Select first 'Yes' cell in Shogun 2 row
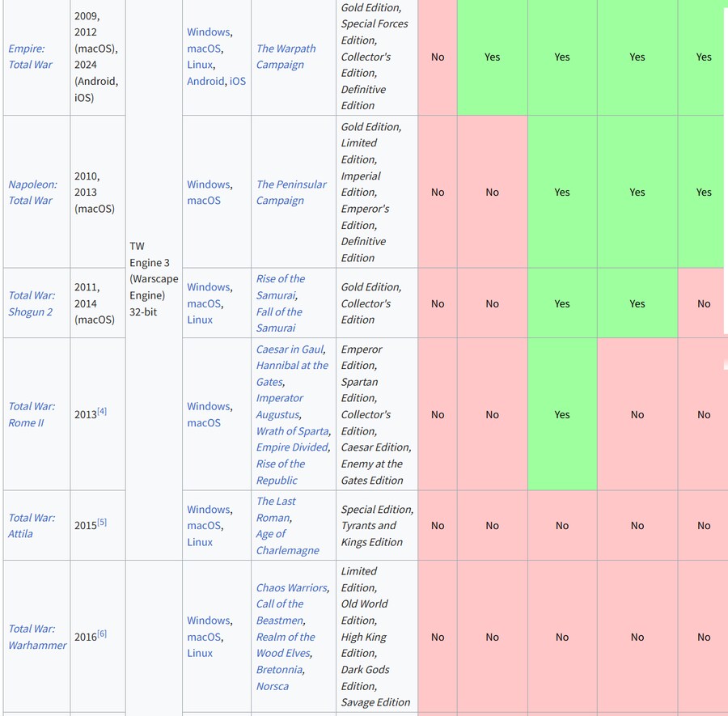This screenshot has width=728, height=716. 562,303
